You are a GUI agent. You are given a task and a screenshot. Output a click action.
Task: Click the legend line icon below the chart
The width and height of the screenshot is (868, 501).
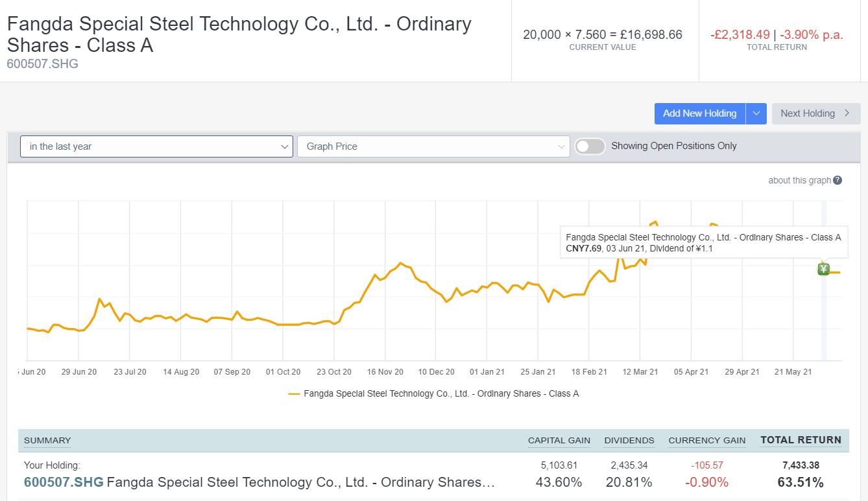(x=294, y=393)
